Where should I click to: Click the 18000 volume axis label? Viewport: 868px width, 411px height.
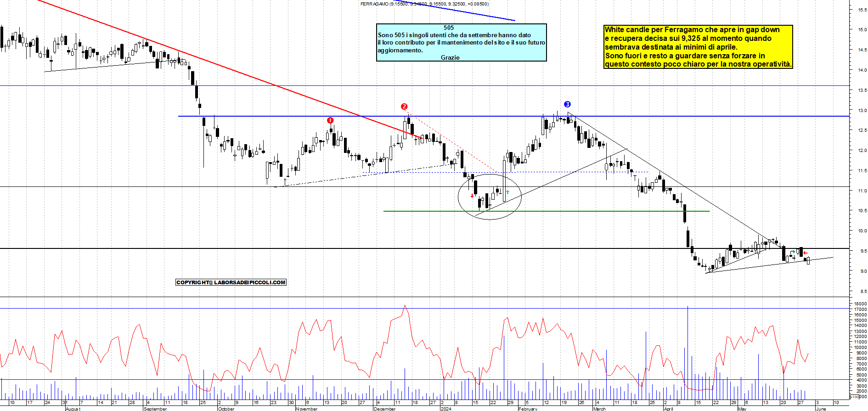click(x=860, y=304)
